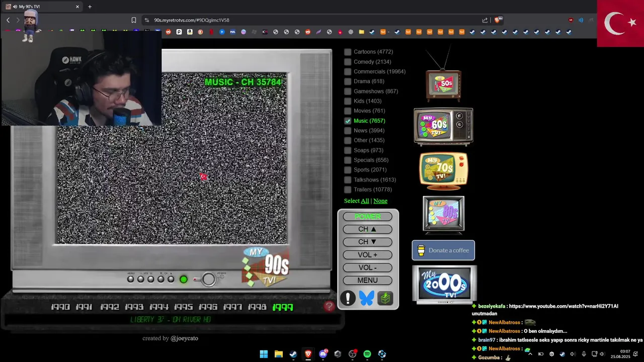
Task: Raise volume with the VOL + button
Action: [x=367, y=255]
